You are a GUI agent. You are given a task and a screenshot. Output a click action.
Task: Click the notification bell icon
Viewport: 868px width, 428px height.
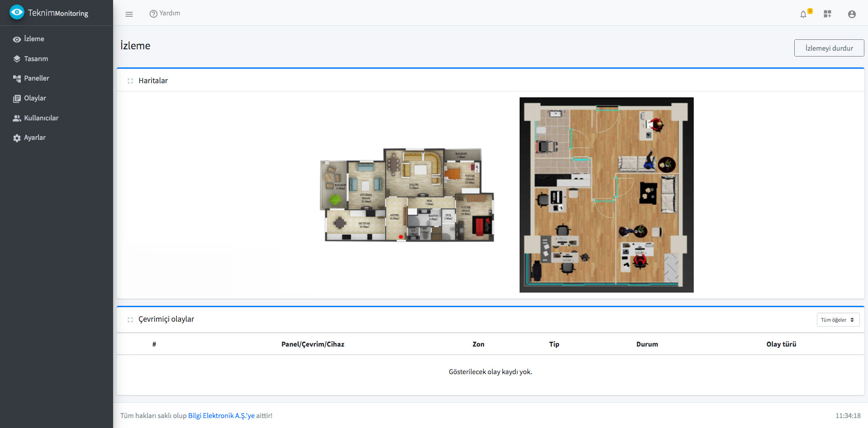coord(804,14)
